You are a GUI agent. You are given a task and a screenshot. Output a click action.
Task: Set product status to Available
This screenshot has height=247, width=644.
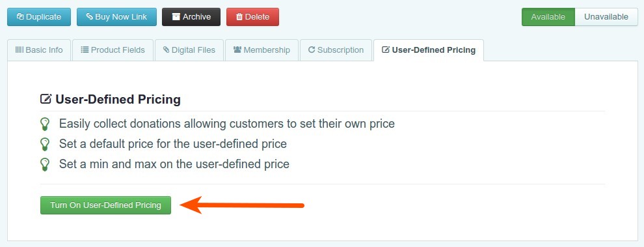tap(548, 17)
